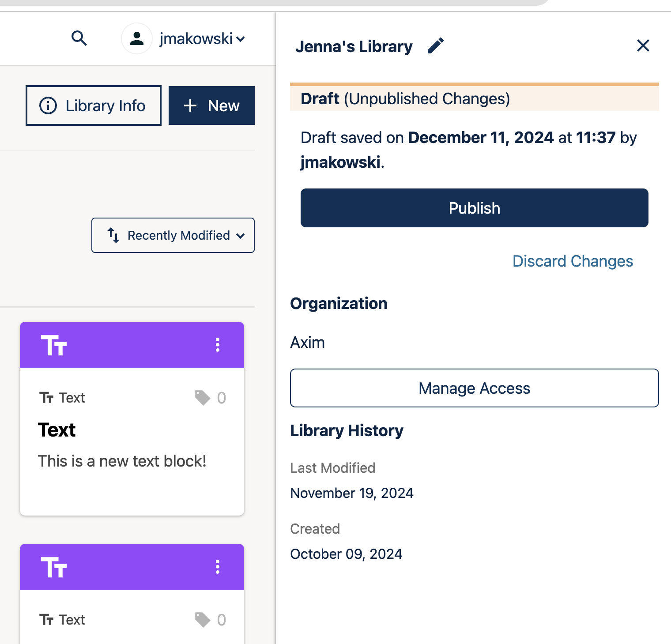The image size is (671, 644).
Task: Open the second text block's kebab menu
Action: (x=217, y=567)
